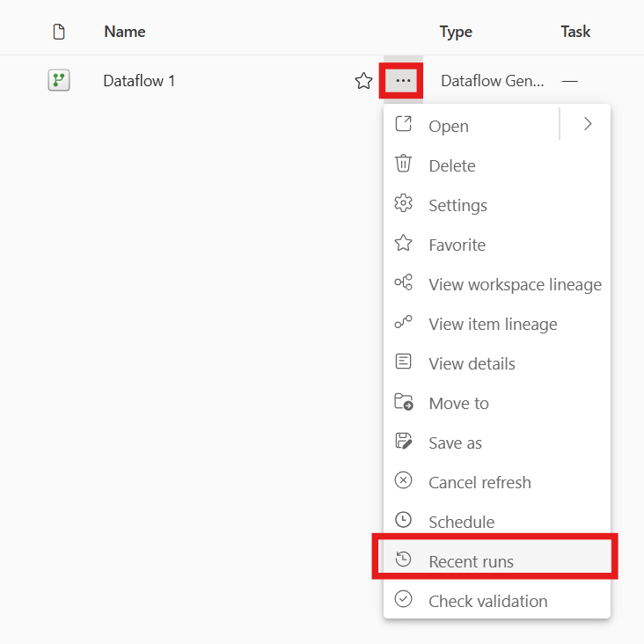Sort by the Type column header
Viewport: 644px width, 644px height.
[456, 32]
